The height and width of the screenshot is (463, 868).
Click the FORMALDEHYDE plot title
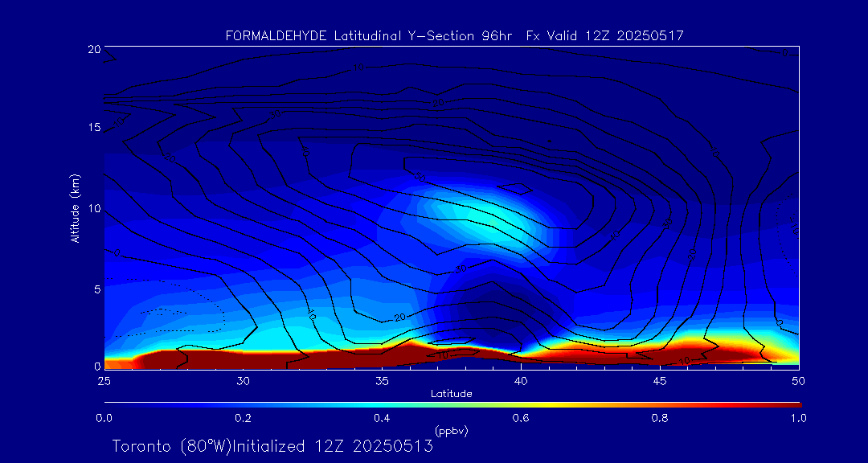[454, 36]
